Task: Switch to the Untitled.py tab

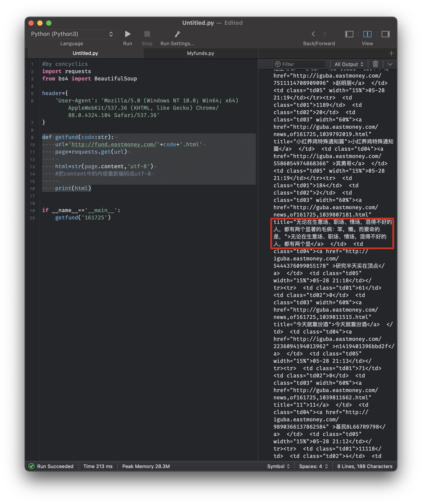Action: [85, 53]
